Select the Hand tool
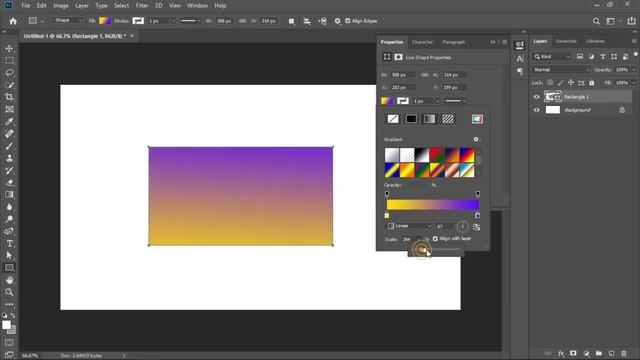 pos(9,280)
